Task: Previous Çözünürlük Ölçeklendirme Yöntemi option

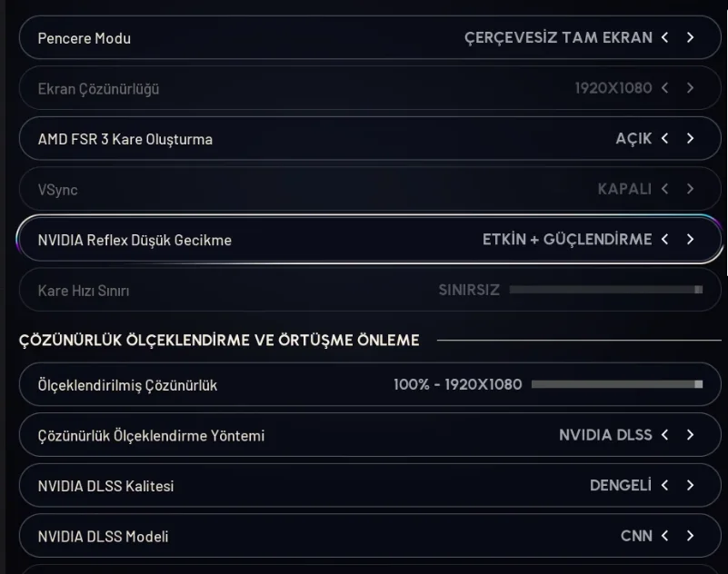Action: pyautogui.click(x=665, y=435)
